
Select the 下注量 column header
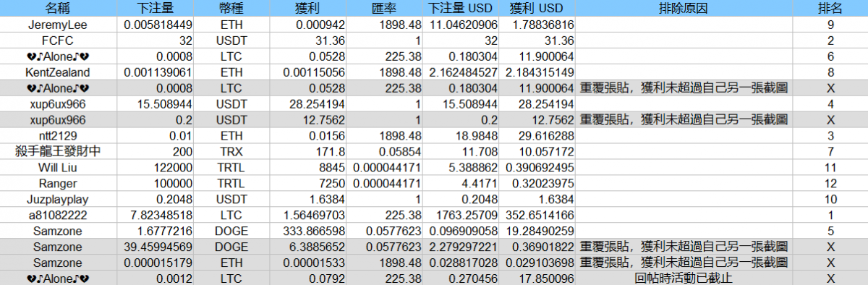pyautogui.click(x=155, y=9)
